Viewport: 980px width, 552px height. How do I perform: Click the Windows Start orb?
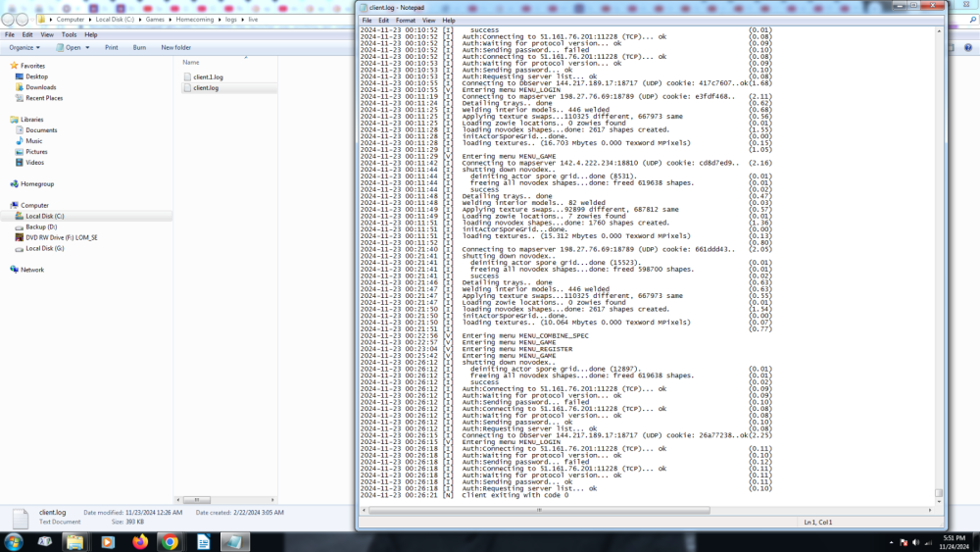14,541
